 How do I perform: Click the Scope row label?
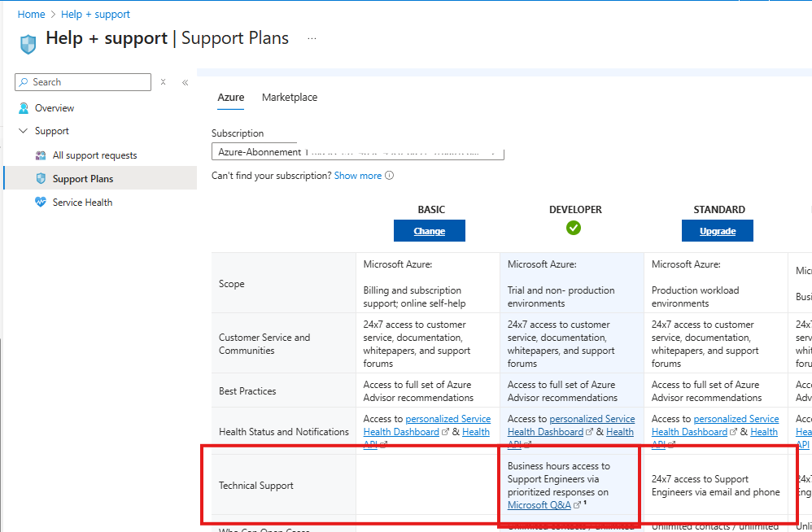click(232, 284)
